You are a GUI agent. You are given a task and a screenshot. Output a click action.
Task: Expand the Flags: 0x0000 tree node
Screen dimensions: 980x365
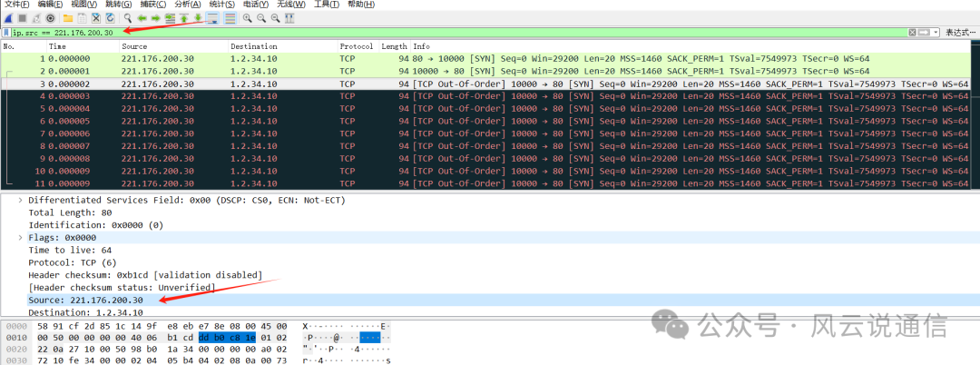tap(21, 238)
